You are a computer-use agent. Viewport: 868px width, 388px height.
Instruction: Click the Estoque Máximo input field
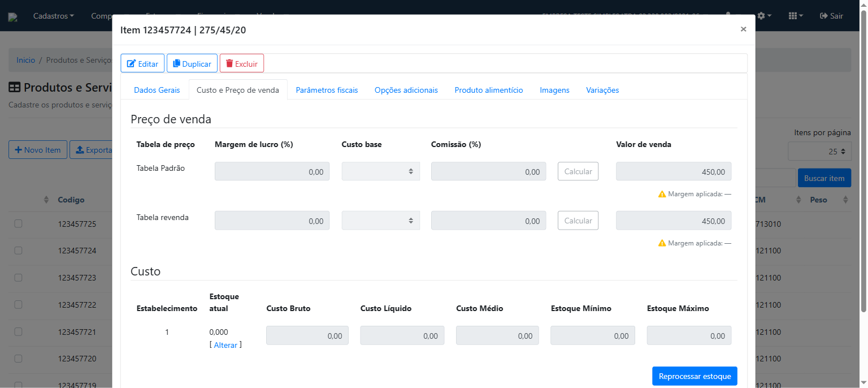click(x=689, y=335)
